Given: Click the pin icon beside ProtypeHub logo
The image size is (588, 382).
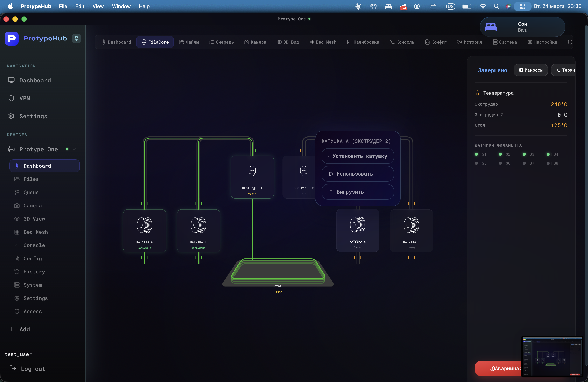Looking at the screenshot, I should pyautogui.click(x=76, y=39).
